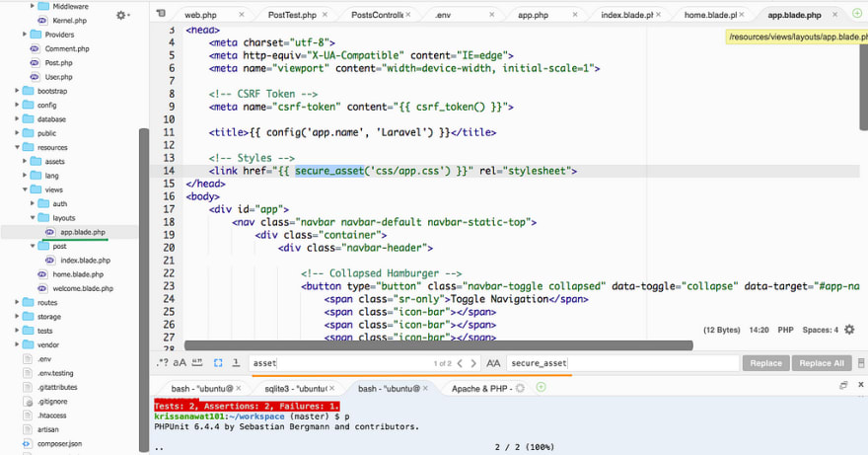Expand the database folder
This screenshot has width=868, height=455.
pyautogui.click(x=17, y=118)
